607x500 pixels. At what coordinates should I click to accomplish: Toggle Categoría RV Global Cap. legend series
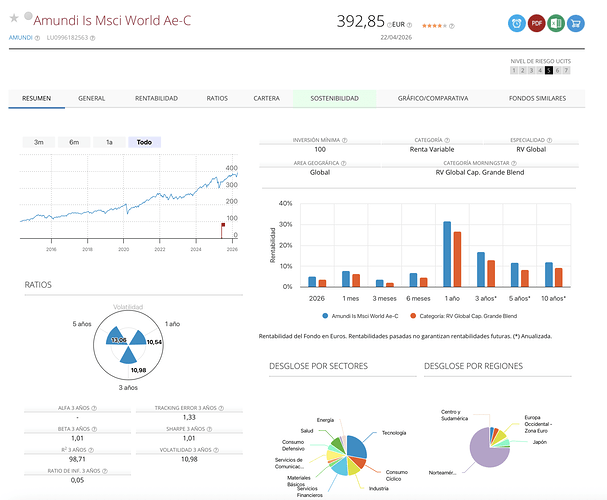click(464, 316)
